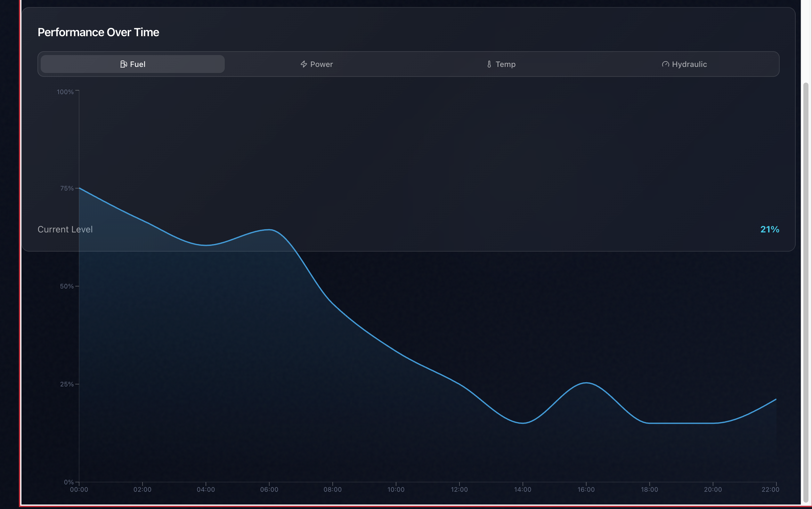812x509 pixels.
Task: Click the 06:00 x-axis tick label
Action: [269, 489]
